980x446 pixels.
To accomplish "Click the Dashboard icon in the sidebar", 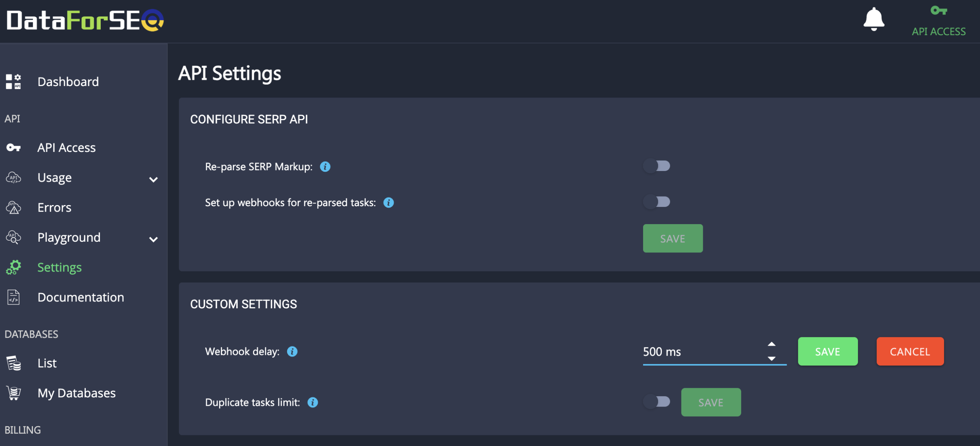I will pyautogui.click(x=13, y=81).
